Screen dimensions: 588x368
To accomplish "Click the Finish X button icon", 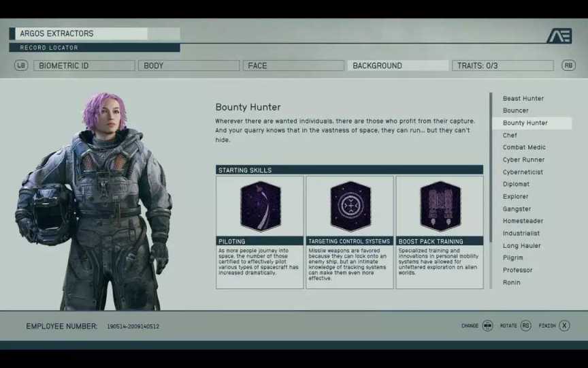I will [x=564, y=326].
